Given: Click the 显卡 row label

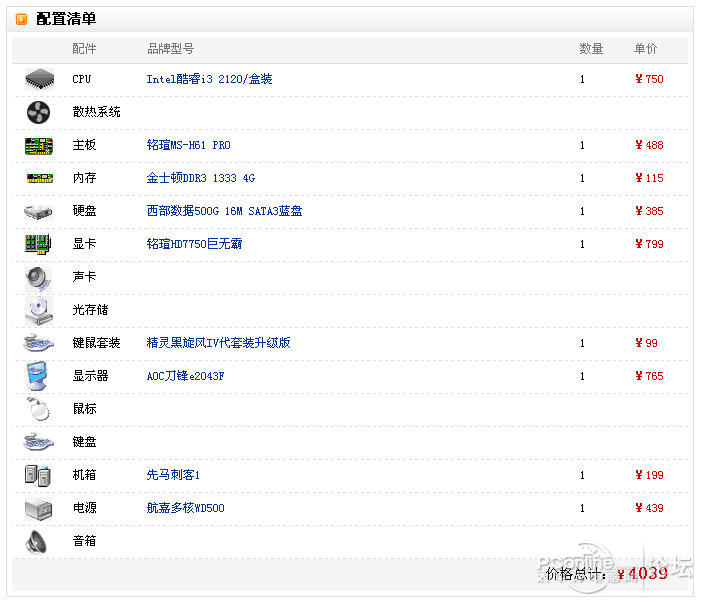Looking at the screenshot, I should pos(84,244).
